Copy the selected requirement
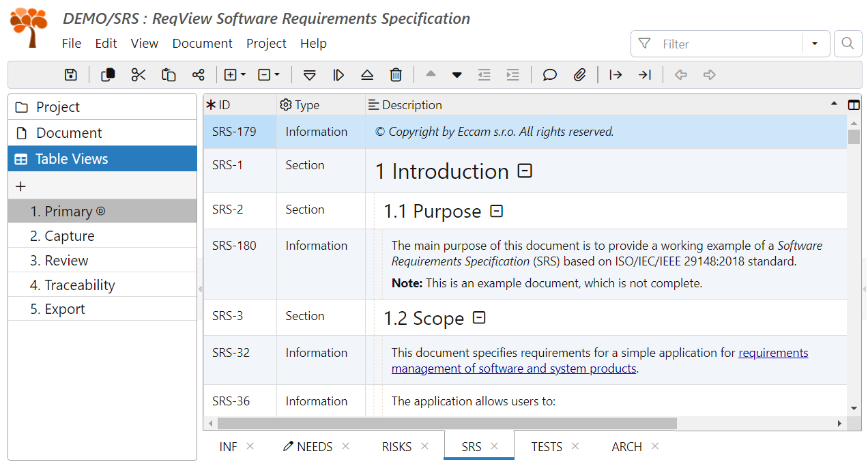This screenshot has width=868, height=462. [x=107, y=75]
